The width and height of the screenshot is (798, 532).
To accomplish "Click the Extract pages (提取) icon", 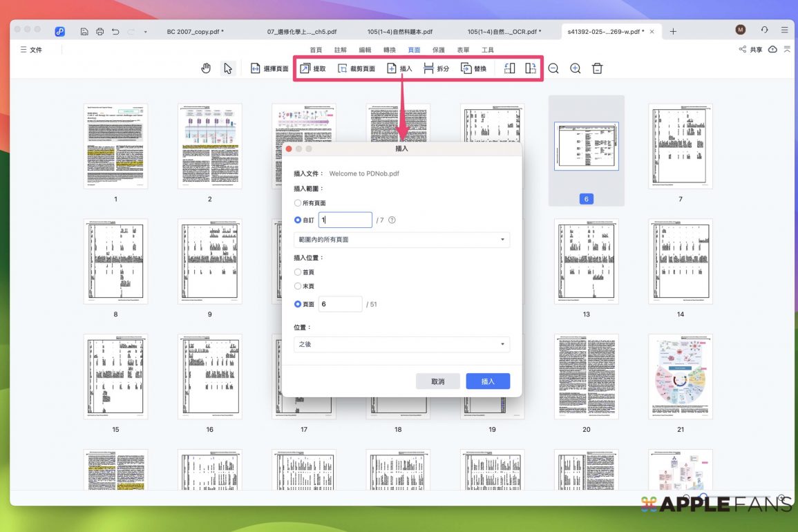I will tap(305, 68).
